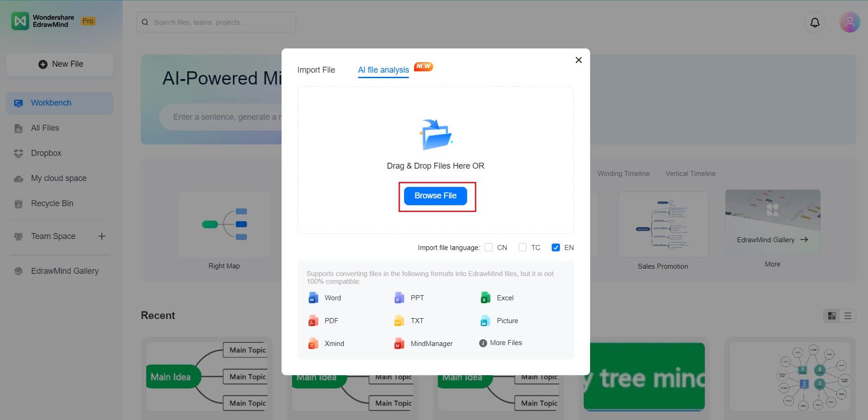Open the first recent Main Idea file
Viewport: 868px width, 420px height.
click(207, 377)
